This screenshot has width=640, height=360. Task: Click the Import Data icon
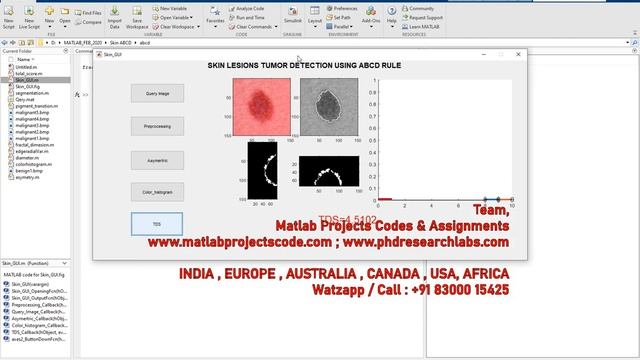(115, 11)
